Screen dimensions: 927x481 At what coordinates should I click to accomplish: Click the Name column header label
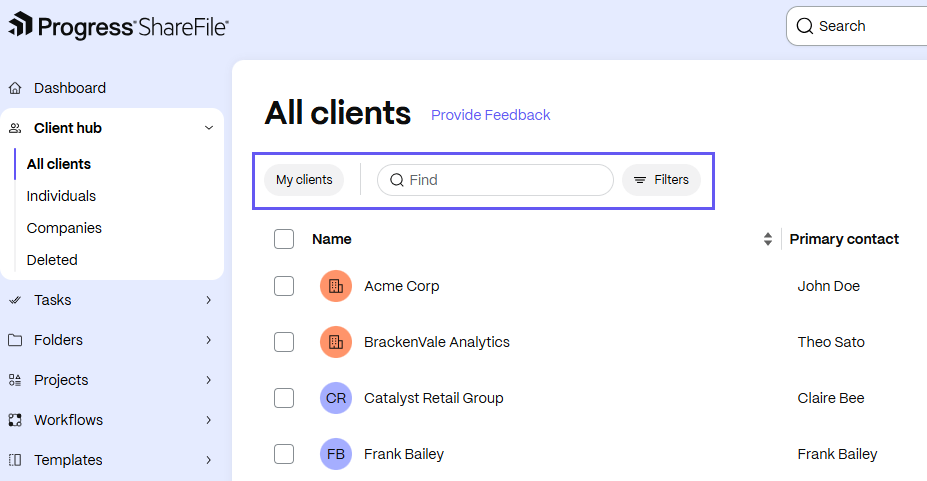click(332, 239)
